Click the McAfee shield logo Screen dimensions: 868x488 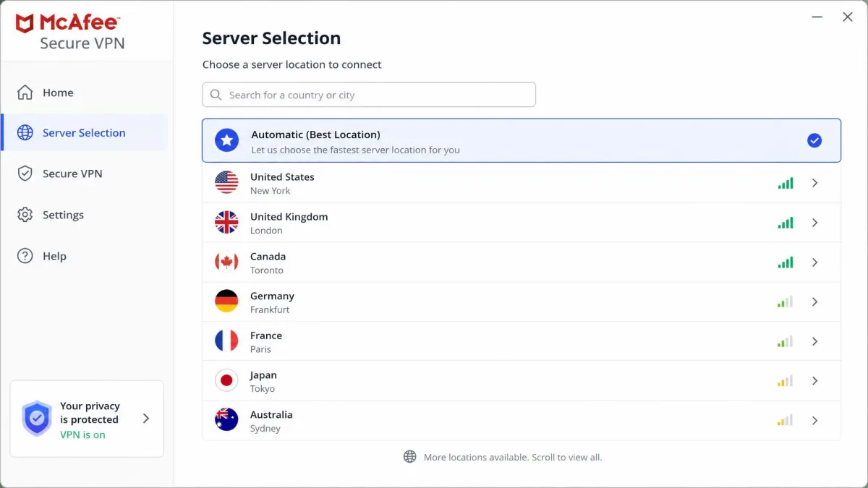point(25,24)
